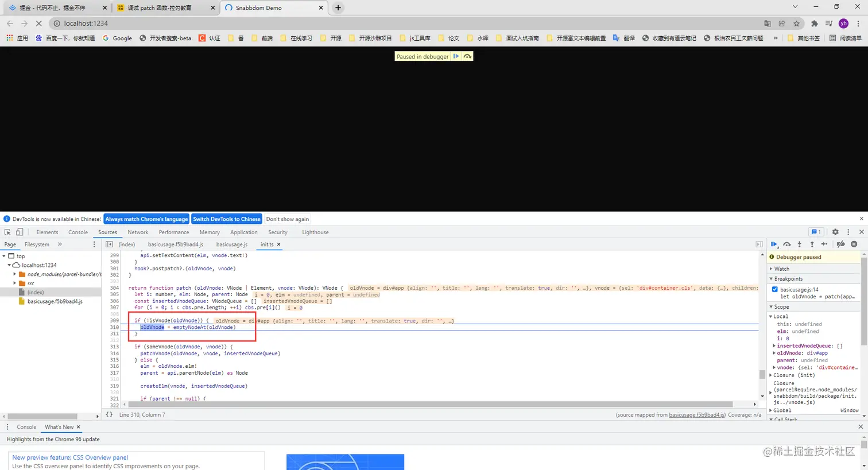The width and height of the screenshot is (868, 470).
Task: Open the console issues counter badge
Action: coord(816,232)
